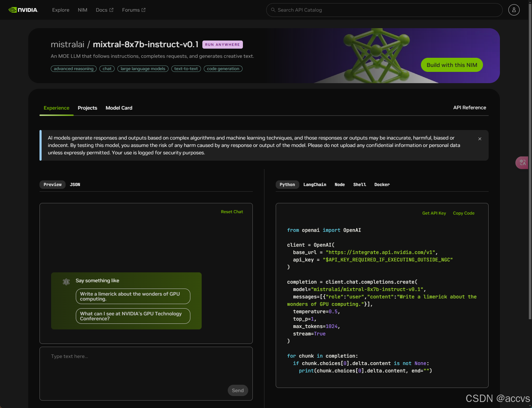Open the API Reference link
Viewport: 532px width, 408px height.
(x=470, y=107)
